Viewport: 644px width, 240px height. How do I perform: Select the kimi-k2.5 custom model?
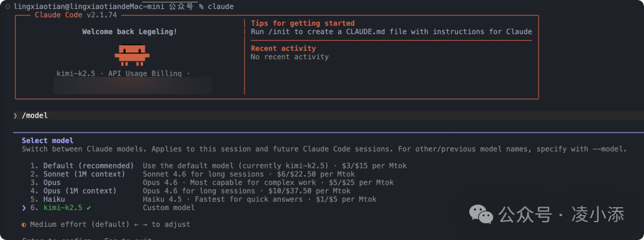(x=64, y=208)
